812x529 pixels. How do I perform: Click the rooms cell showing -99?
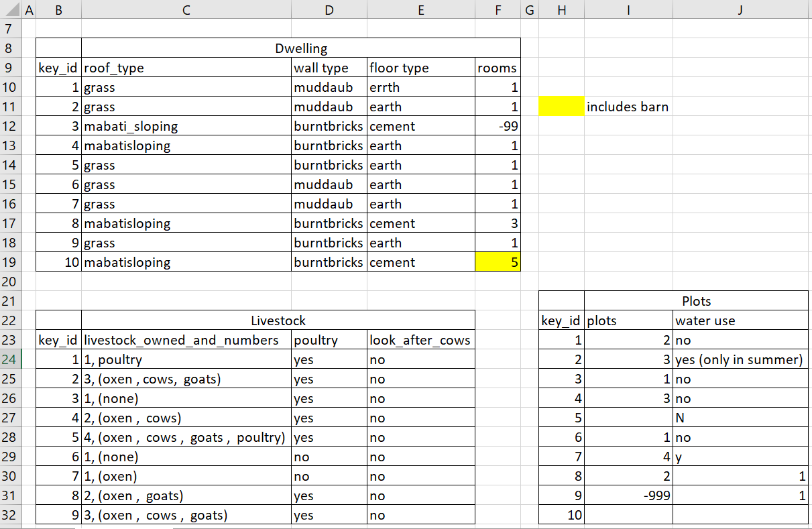(498, 126)
